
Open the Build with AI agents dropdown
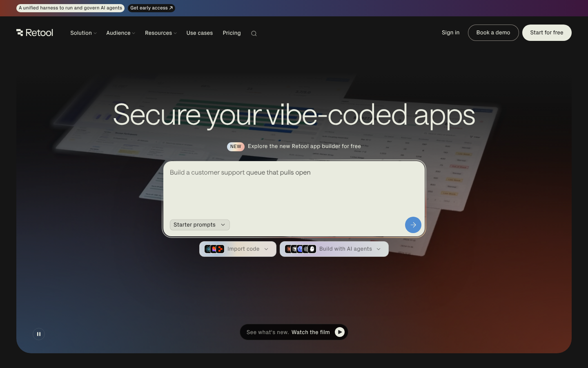coord(334,249)
